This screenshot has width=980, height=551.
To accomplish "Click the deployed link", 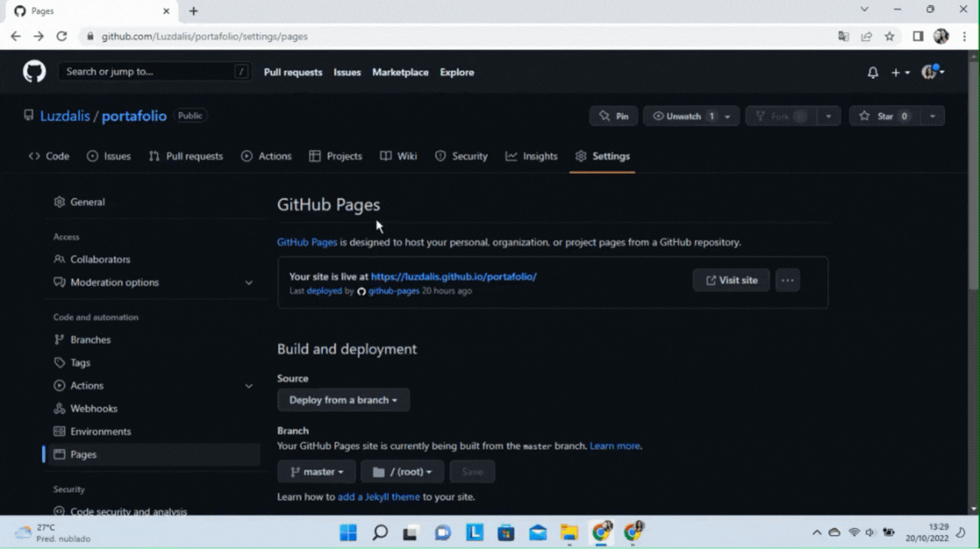I will tap(325, 291).
